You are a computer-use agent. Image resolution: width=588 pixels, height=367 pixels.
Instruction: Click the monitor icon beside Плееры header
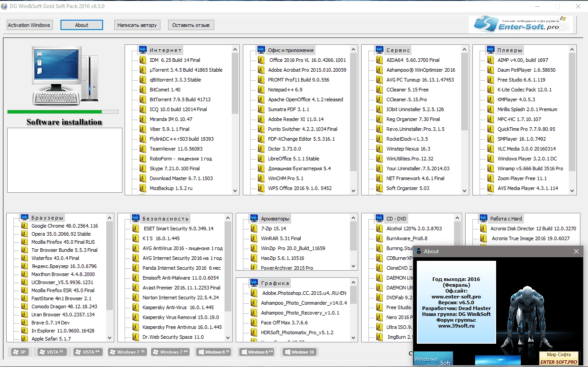491,50
